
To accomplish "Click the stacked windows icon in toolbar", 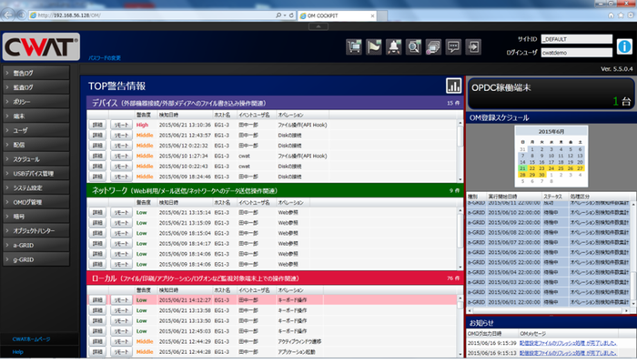I will [x=434, y=46].
